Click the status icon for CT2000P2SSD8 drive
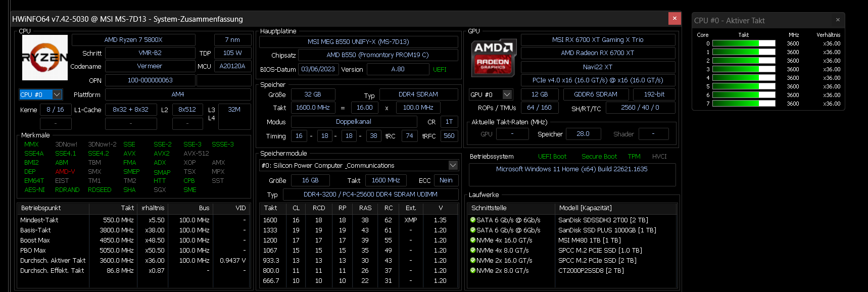The image size is (868, 292). click(x=473, y=270)
